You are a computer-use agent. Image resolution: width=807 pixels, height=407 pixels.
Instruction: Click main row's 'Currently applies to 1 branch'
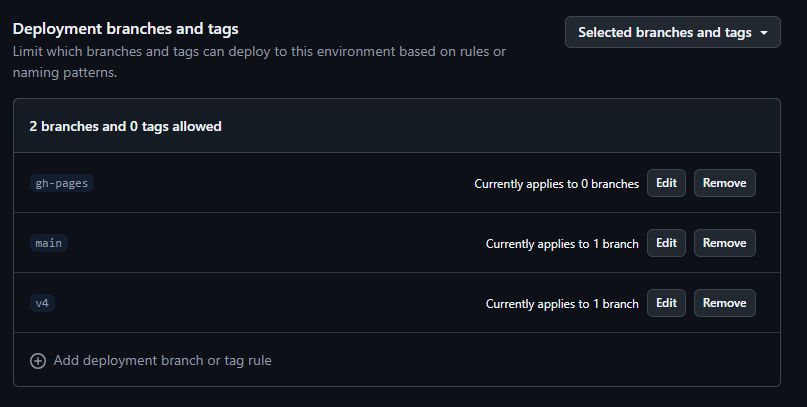[562, 244]
